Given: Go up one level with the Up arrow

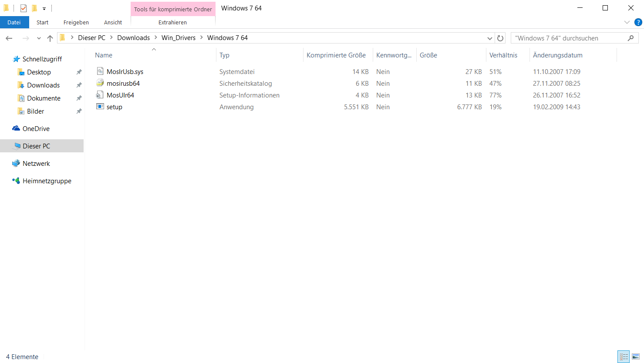Looking at the screenshot, I should [50, 38].
